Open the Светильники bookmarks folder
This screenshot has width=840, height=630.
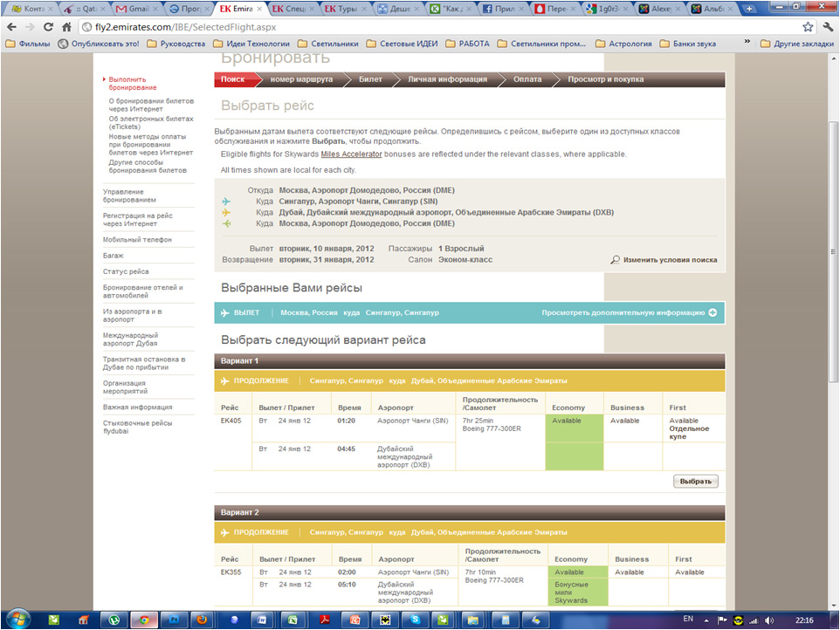point(327,44)
